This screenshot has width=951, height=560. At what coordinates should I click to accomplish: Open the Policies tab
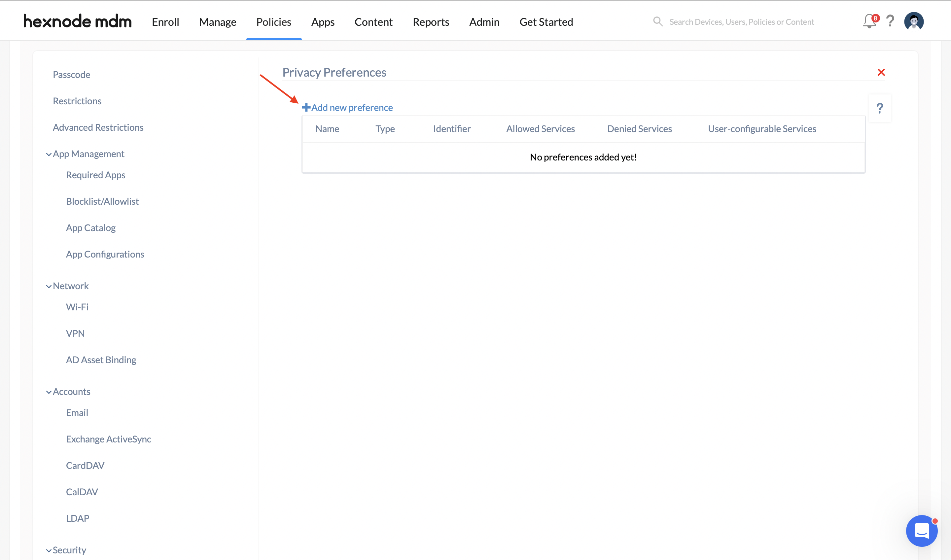(274, 22)
